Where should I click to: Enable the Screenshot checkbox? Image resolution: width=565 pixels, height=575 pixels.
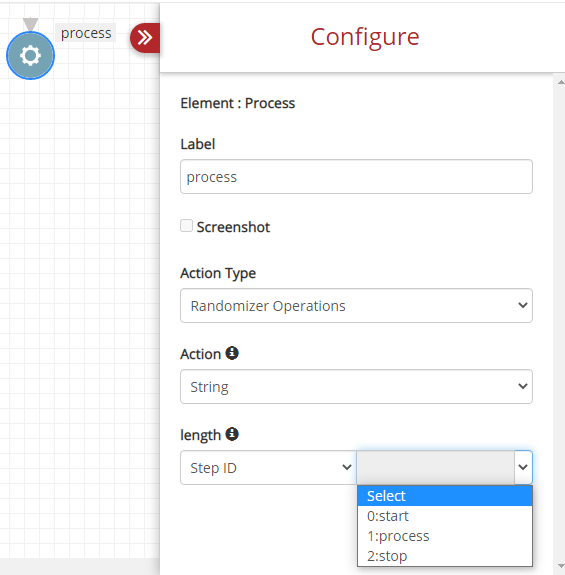click(186, 226)
